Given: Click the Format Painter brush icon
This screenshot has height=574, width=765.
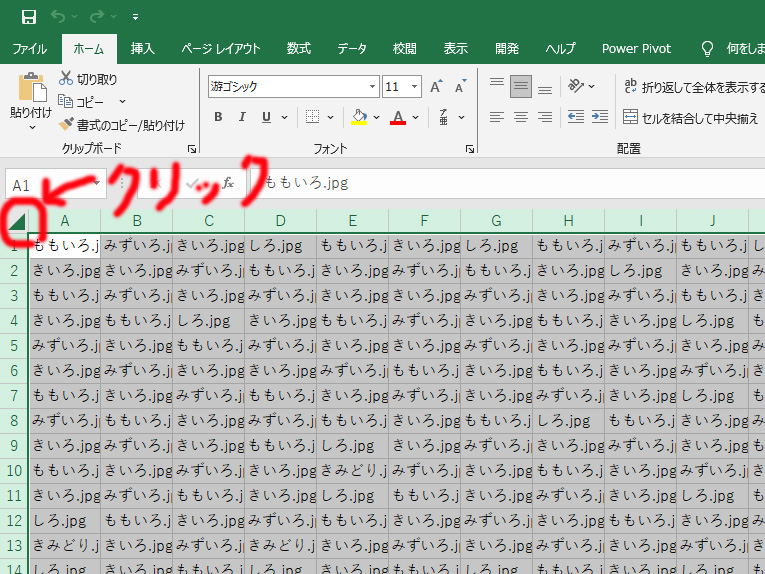Looking at the screenshot, I should pyautogui.click(x=66, y=125).
